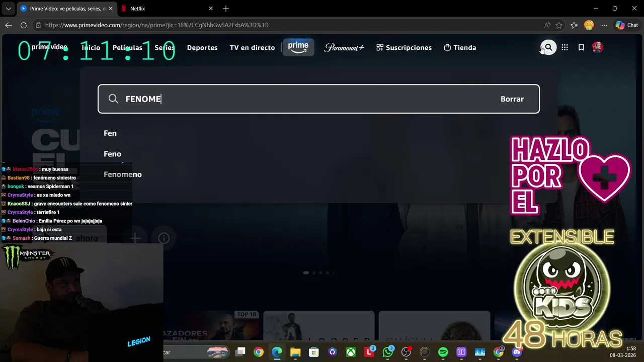Select the 'Feno' search suggestion
Image resolution: width=644 pixels, height=362 pixels.
tap(112, 154)
